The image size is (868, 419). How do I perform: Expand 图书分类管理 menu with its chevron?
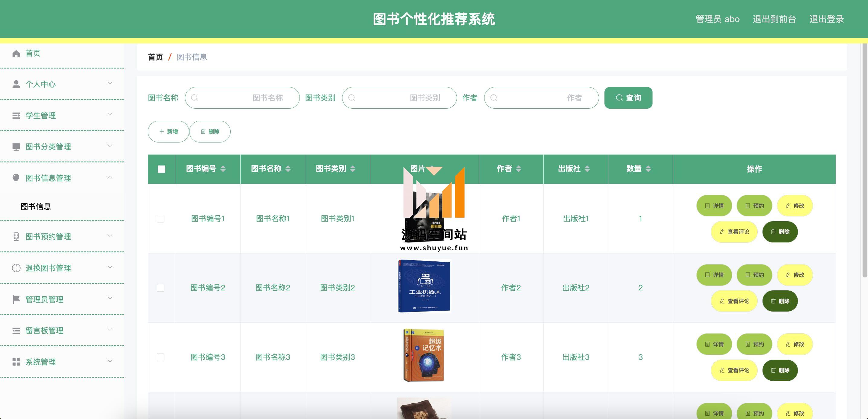(x=110, y=146)
